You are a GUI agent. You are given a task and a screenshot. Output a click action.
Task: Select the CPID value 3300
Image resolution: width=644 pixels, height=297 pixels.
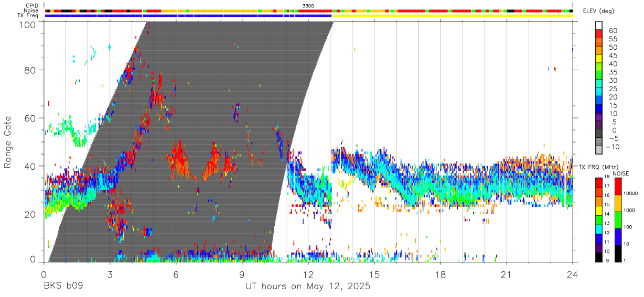coord(308,6)
